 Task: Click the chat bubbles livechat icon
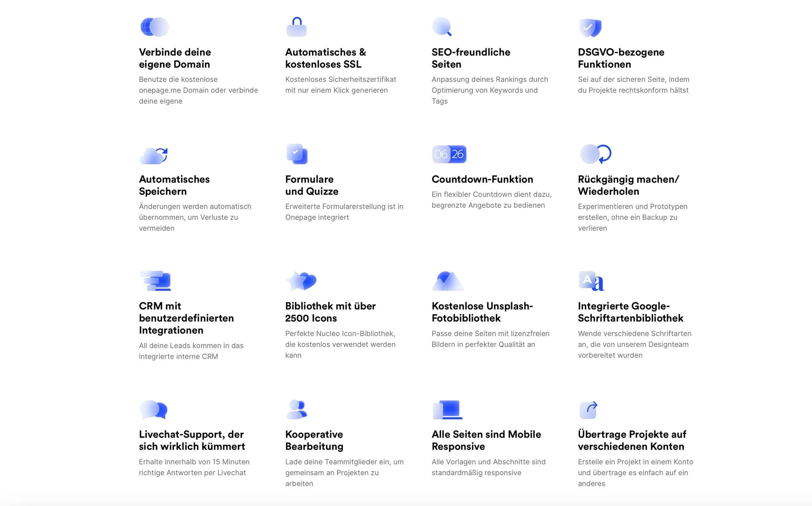153,409
